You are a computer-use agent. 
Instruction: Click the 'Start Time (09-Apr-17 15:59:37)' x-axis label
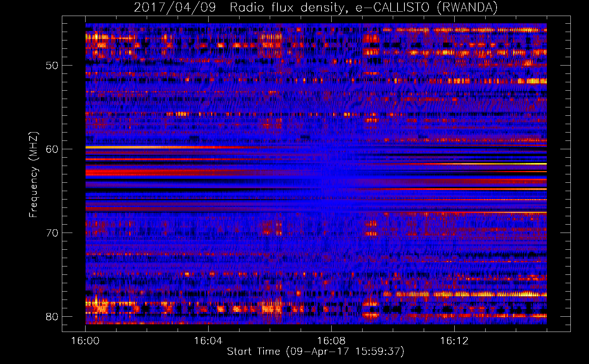pos(316,352)
